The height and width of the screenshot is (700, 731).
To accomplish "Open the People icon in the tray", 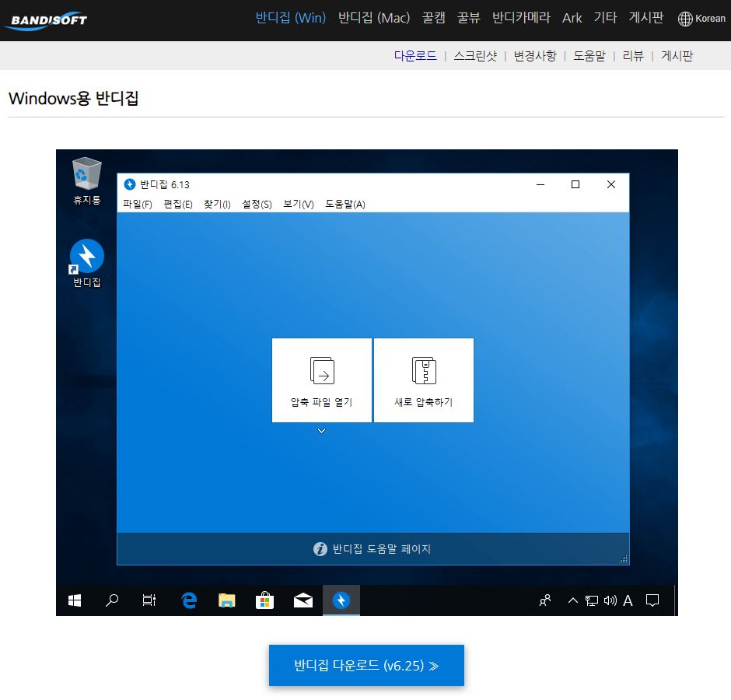I will click(x=545, y=600).
